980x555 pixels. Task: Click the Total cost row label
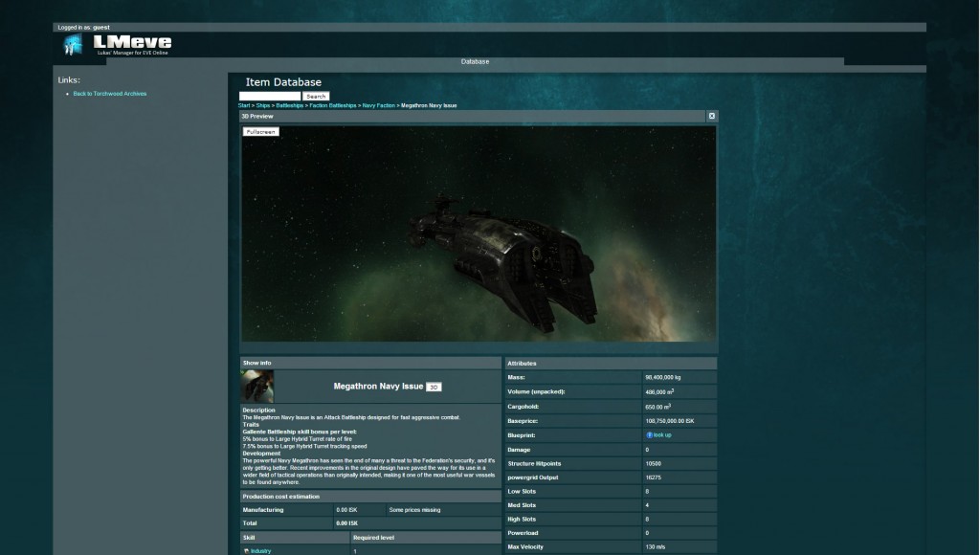(250, 523)
